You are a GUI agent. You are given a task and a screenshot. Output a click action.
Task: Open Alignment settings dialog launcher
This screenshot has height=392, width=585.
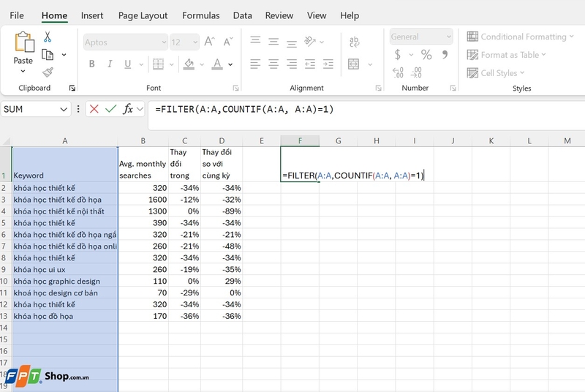click(x=378, y=88)
